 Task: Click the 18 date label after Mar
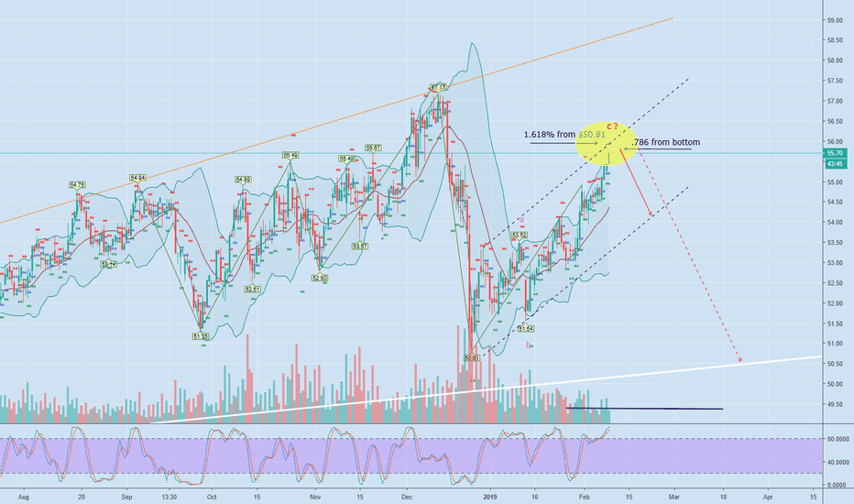[x=723, y=497]
